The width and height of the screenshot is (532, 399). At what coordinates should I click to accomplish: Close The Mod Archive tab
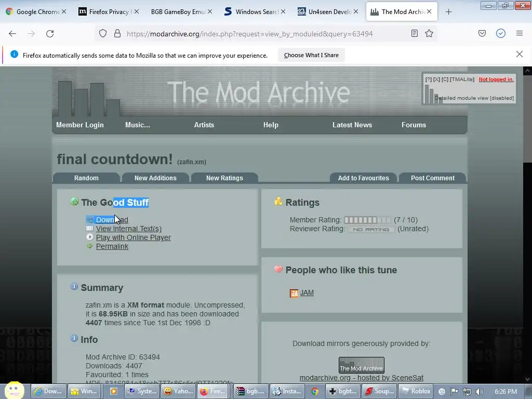[x=429, y=11]
